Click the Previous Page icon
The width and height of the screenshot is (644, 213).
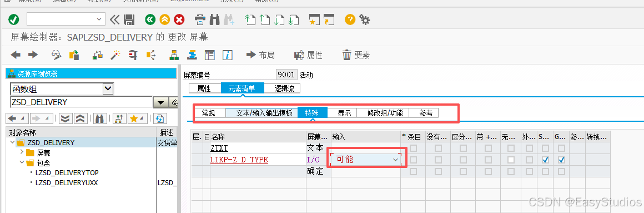264,19
